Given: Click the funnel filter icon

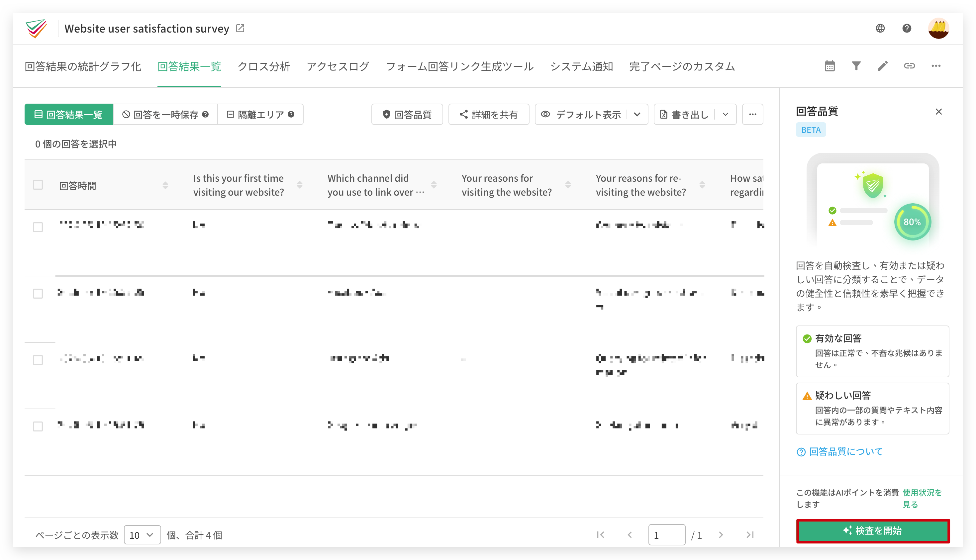Looking at the screenshot, I should pyautogui.click(x=856, y=66).
